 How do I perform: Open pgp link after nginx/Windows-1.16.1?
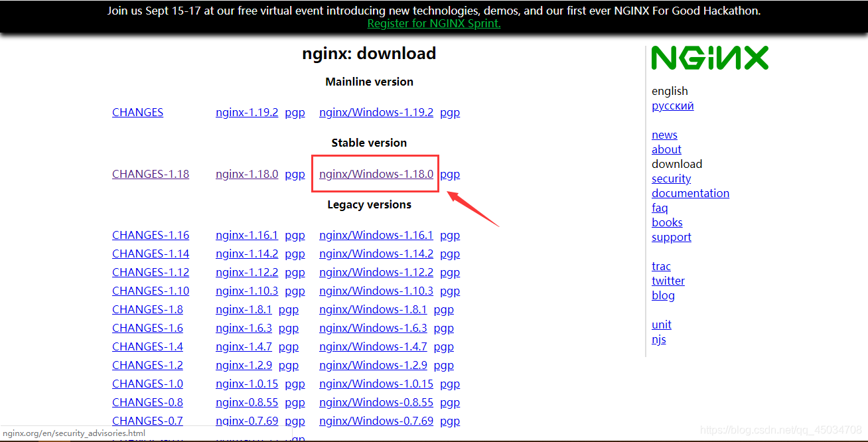tap(450, 235)
